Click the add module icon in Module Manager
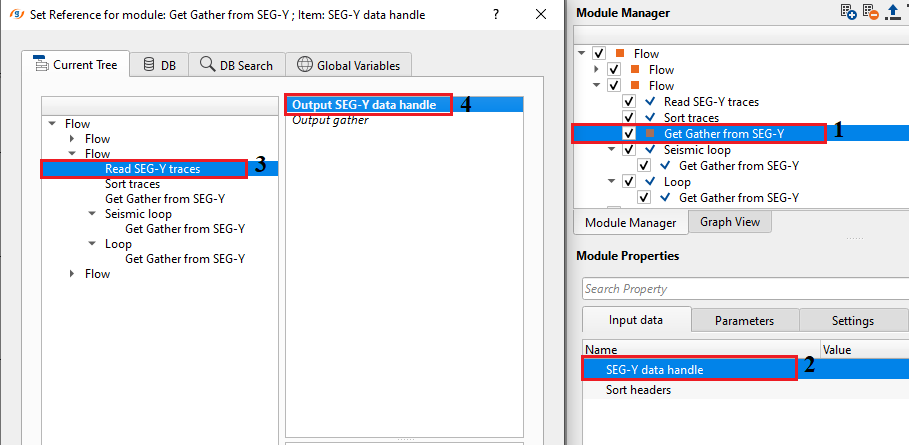909x445 pixels. point(849,12)
